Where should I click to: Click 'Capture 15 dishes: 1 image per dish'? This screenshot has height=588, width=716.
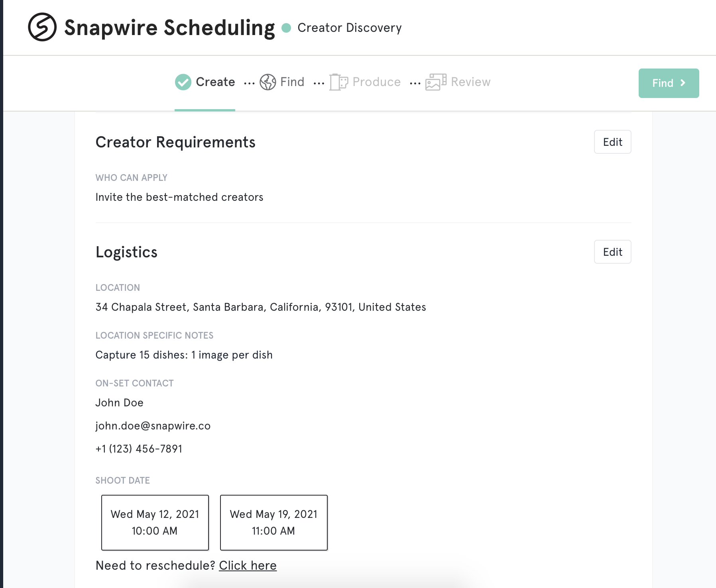[x=184, y=355]
